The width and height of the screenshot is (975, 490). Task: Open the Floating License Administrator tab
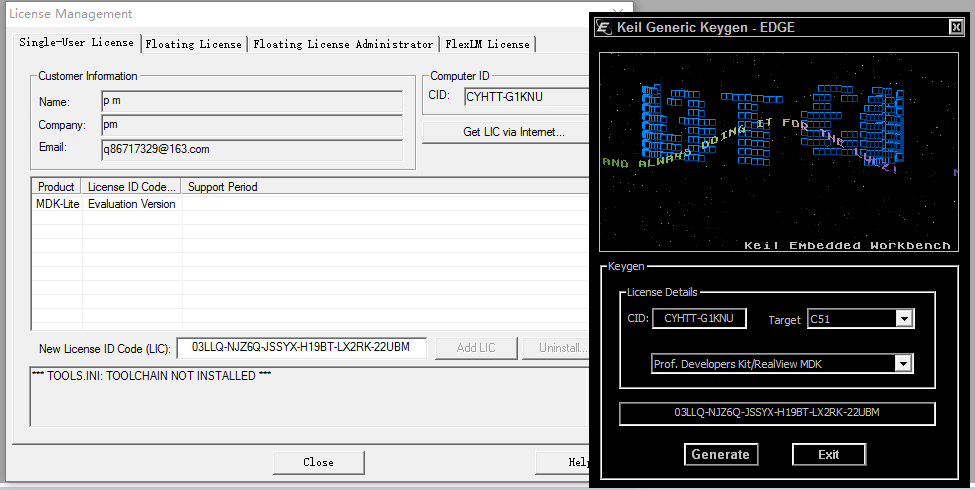pos(343,44)
